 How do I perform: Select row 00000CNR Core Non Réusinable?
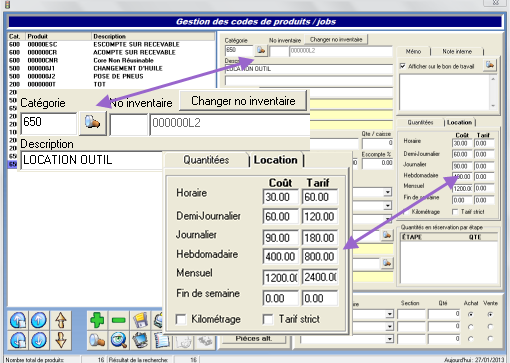111,60
